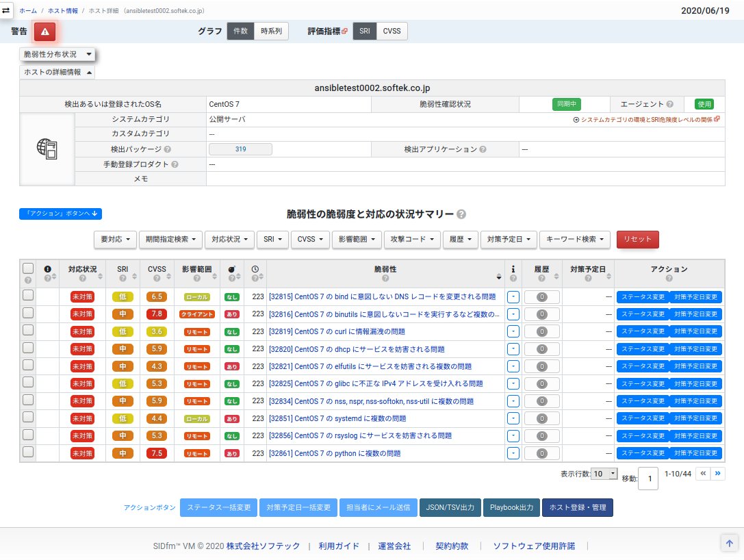Expand the 脆弱性分布状況 dropdown
Viewport: 744px width, 560px height.
(57, 55)
